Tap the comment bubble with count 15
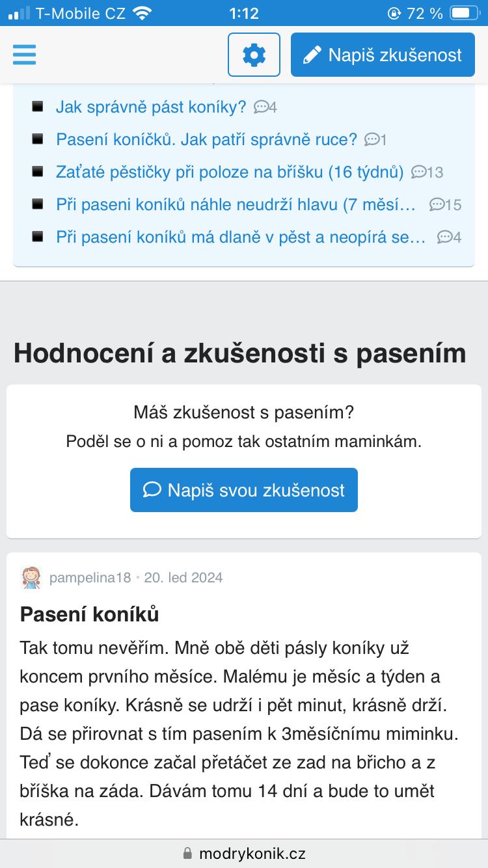488x868 pixels. [x=445, y=205]
